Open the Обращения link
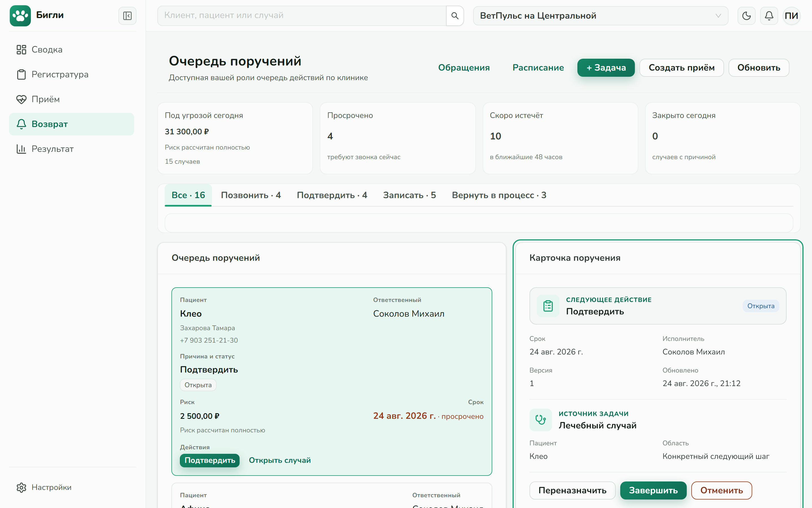 [464, 67]
